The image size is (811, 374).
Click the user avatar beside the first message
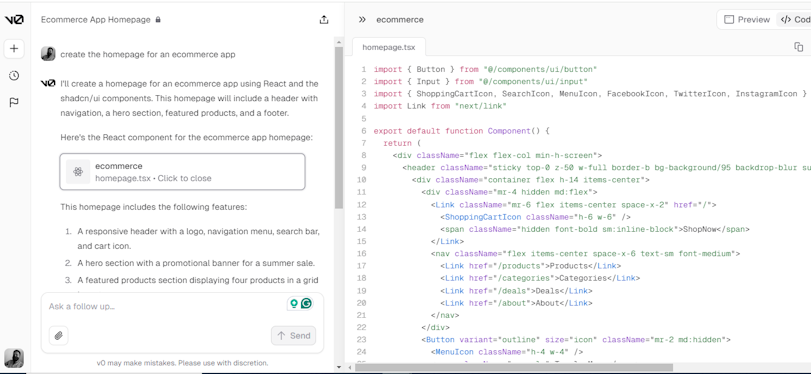48,54
